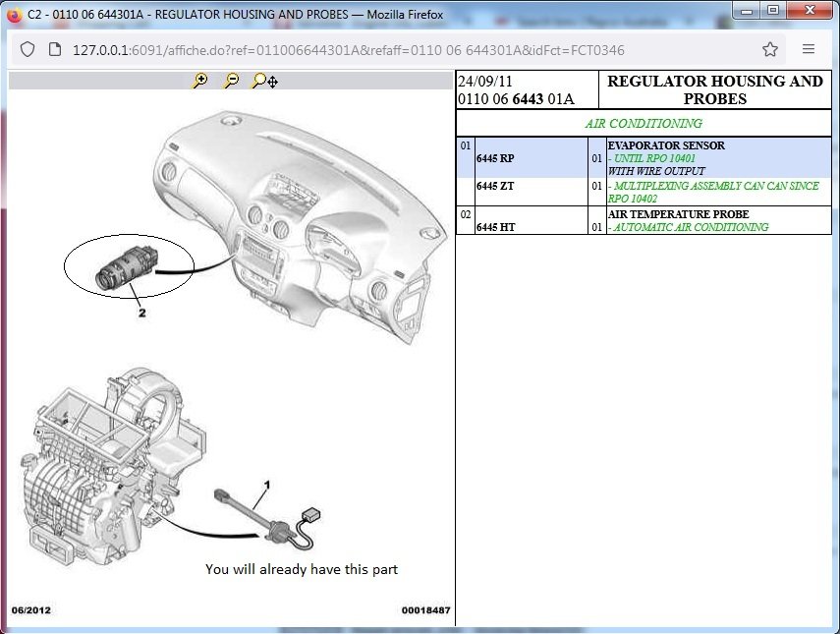Click the EVAPORATOR SENSOR row description

666,145
